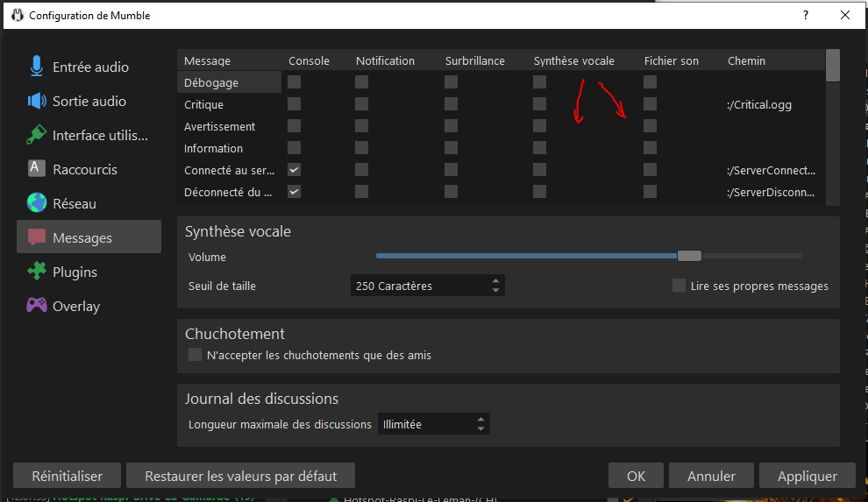The width and height of the screenshot is (868, 502).
Task: Go to Raccourcis settings page
Action: point(89,169)
